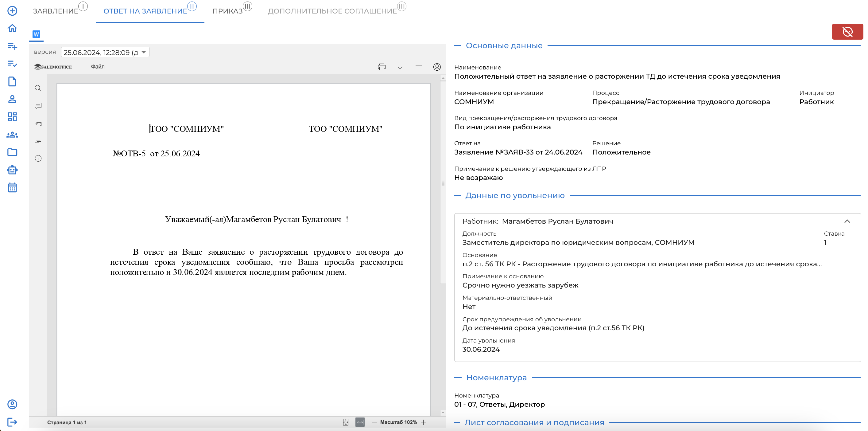Open the version date dropdown
Image resolution: width=868 pixels, height=431 pixels.
pos(105,52)
